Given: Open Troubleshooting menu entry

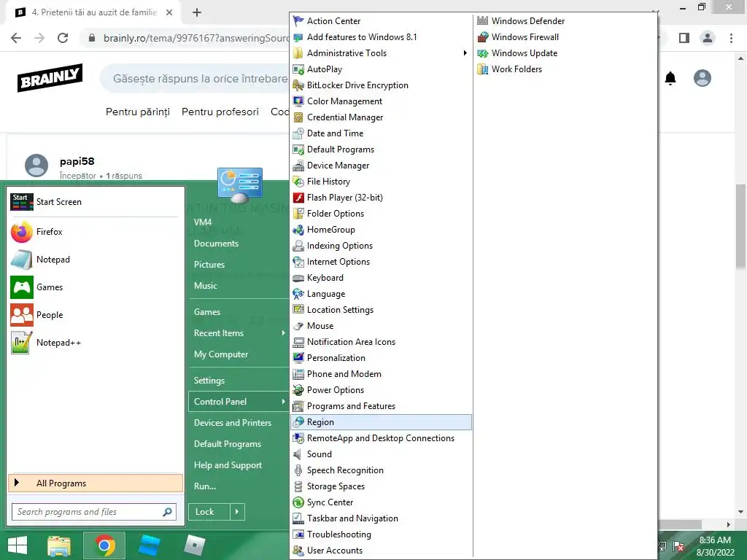Looking at the screenshot, I should [x=381, y=534].
